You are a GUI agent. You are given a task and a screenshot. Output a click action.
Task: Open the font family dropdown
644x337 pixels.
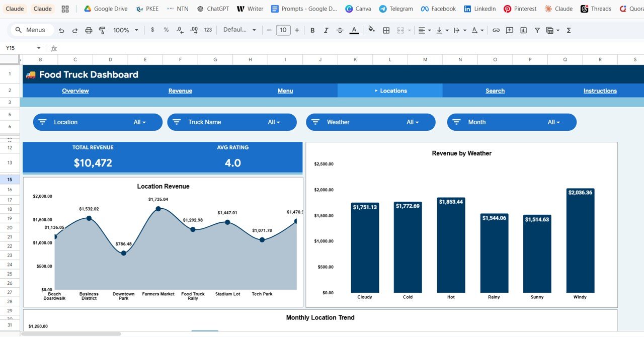(240, 30)
